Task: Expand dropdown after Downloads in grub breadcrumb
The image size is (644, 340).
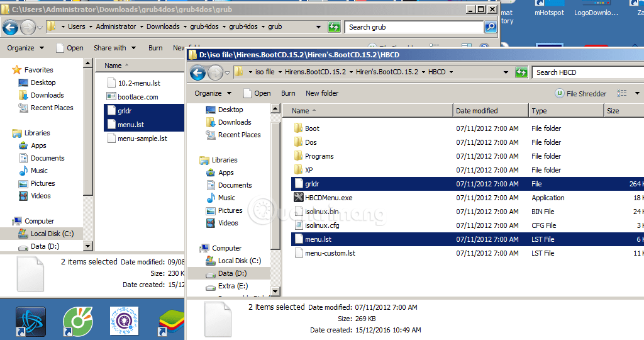Action: point(184,26)
